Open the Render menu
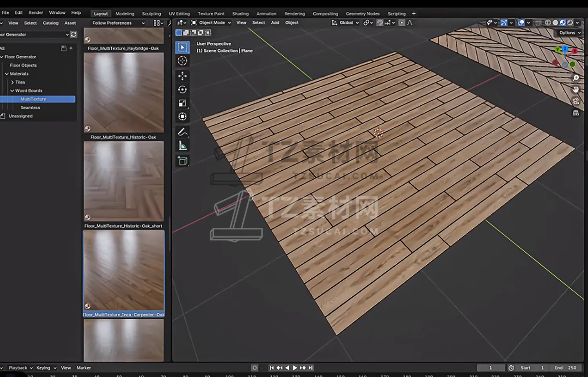 [36, 13]
